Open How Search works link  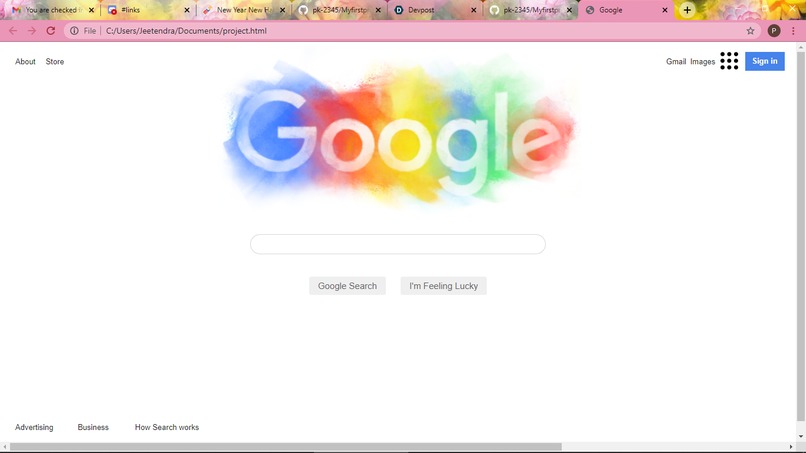[x=167, y=427]
